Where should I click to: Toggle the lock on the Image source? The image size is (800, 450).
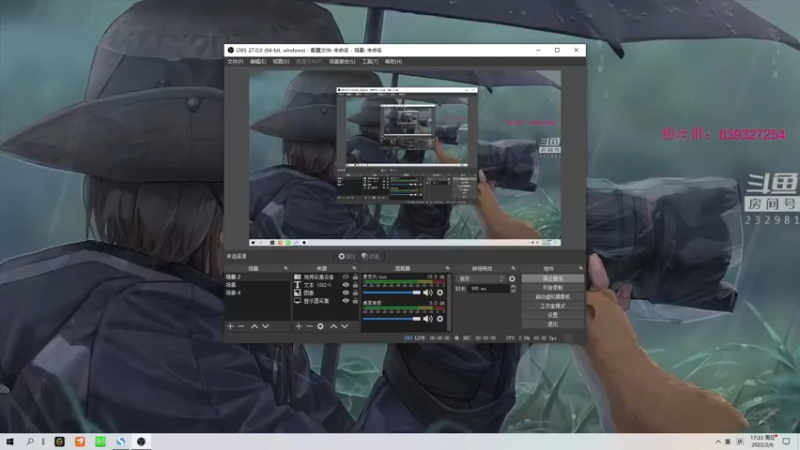tap(355, 293)
